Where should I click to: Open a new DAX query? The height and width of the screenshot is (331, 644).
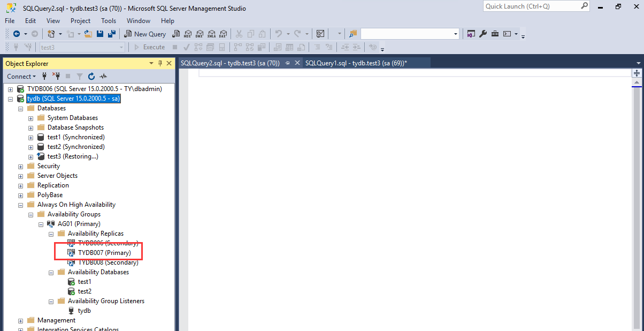point(223,34)
